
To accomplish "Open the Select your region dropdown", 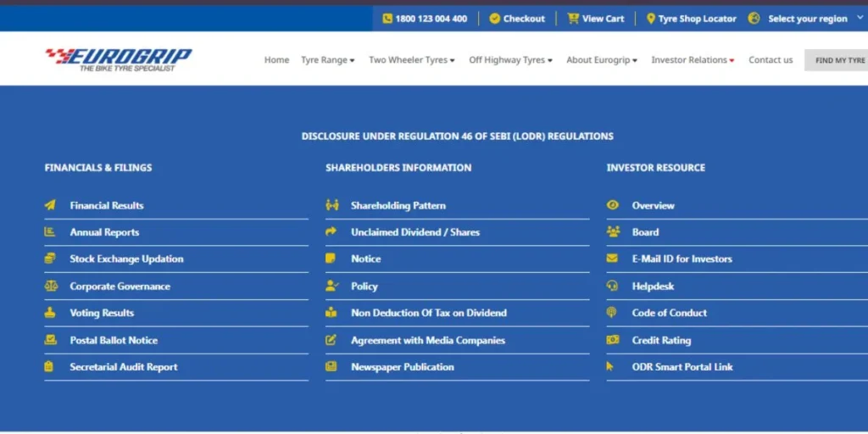I will (808, 19).
